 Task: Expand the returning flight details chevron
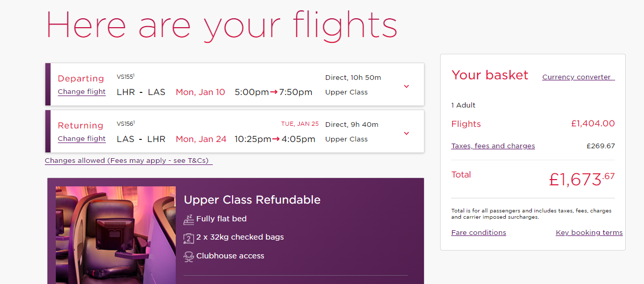coord(407,133)
